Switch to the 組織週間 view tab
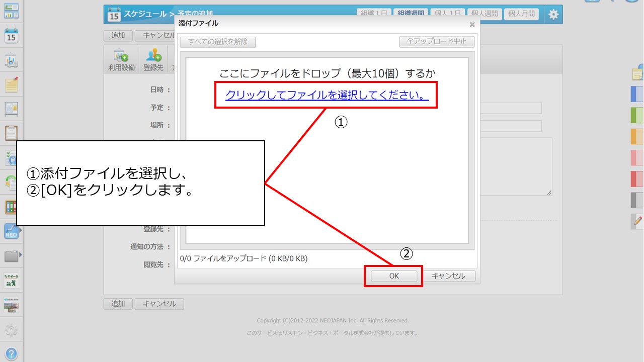Image resolution: width=644 pixels, height=362 pixels. [x=411, y=14]
